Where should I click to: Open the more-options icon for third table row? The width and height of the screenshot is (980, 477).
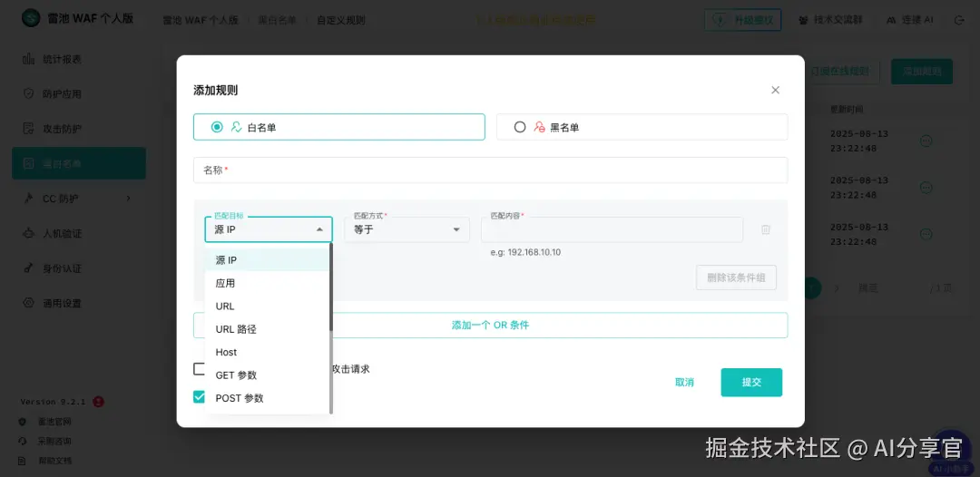pos(926,234)
